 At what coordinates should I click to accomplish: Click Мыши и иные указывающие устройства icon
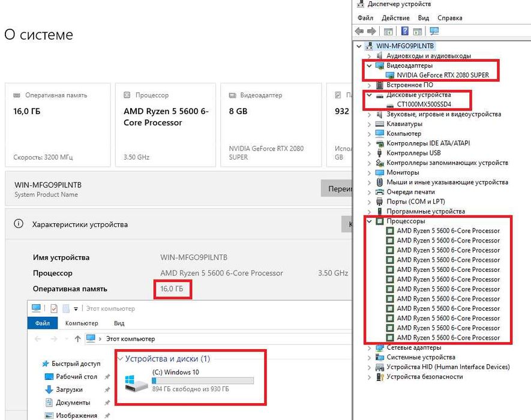click(380, 182)
